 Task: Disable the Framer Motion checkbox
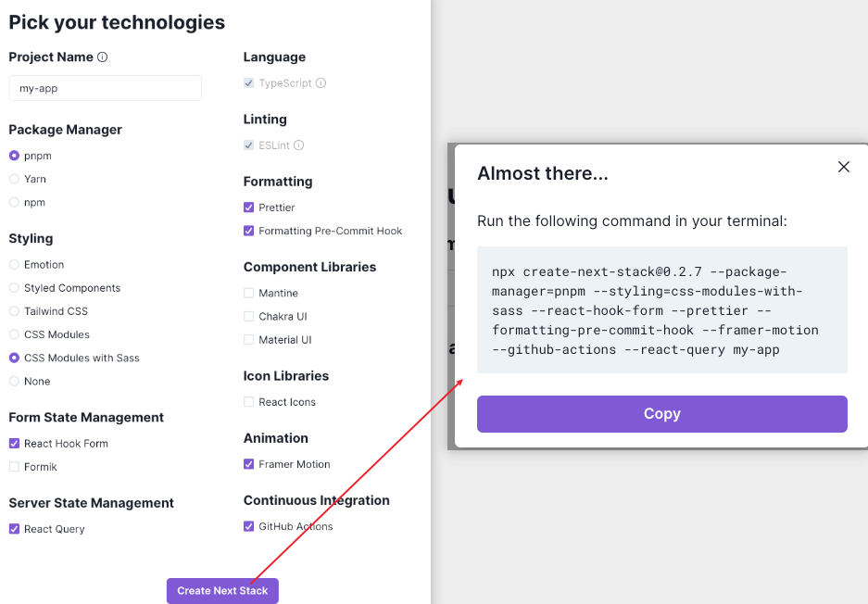coord(248,464)
